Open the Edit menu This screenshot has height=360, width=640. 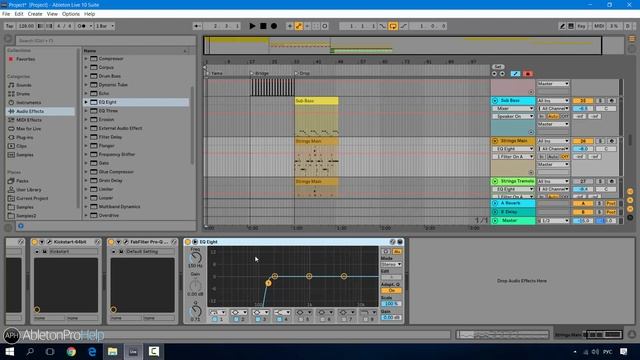19,14
